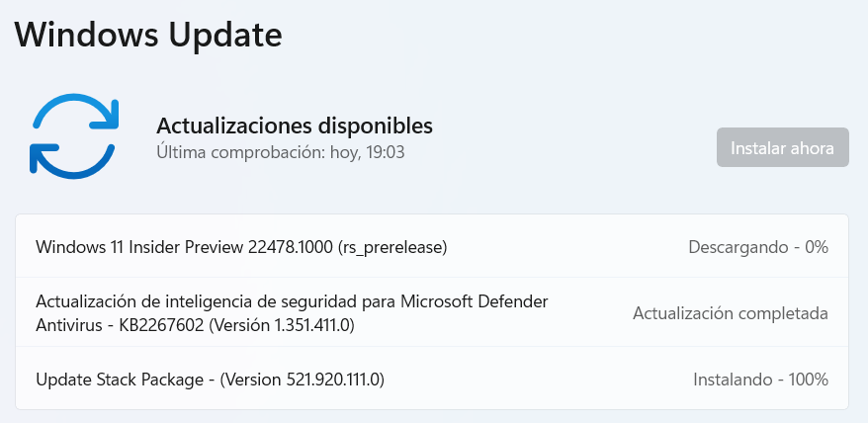Click the Windows Update page title
Viewport: 868px width, 423px height.
click(148, 34)
